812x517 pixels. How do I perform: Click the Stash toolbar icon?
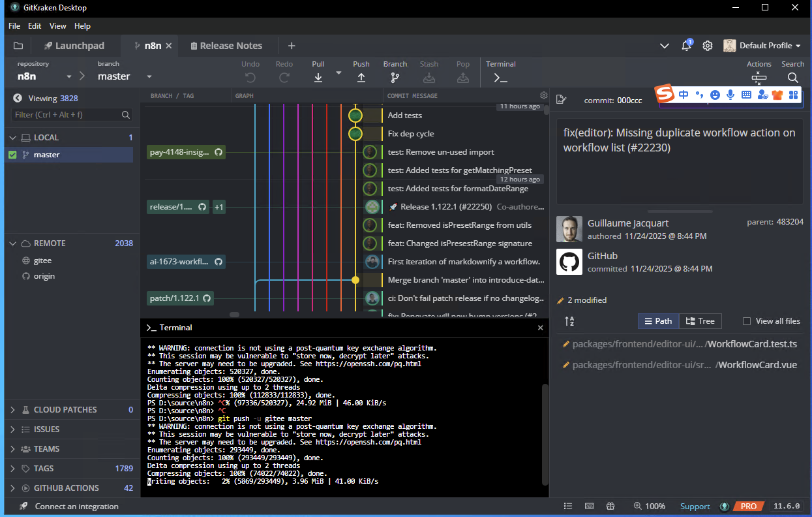point(429,78)
